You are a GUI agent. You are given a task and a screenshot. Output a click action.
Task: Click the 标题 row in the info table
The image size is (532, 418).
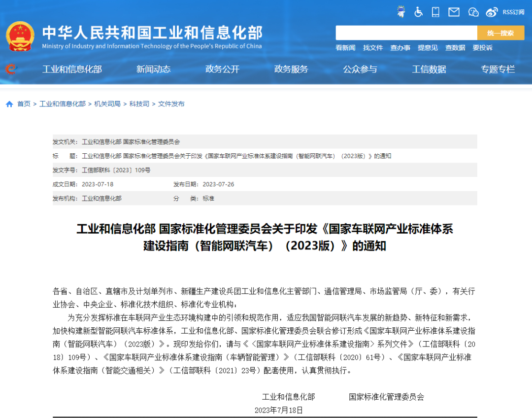tap(265, 156)
